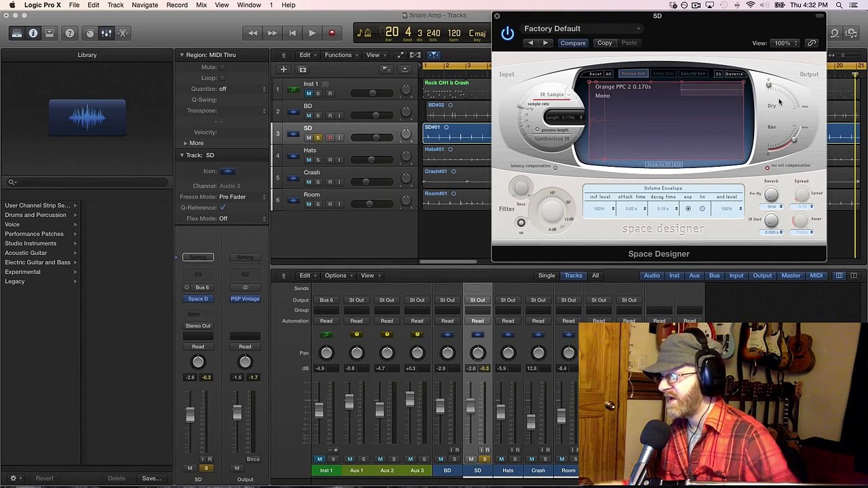Click the Reverse button in Space Designer
868x488 pixels.
[734, 74]
